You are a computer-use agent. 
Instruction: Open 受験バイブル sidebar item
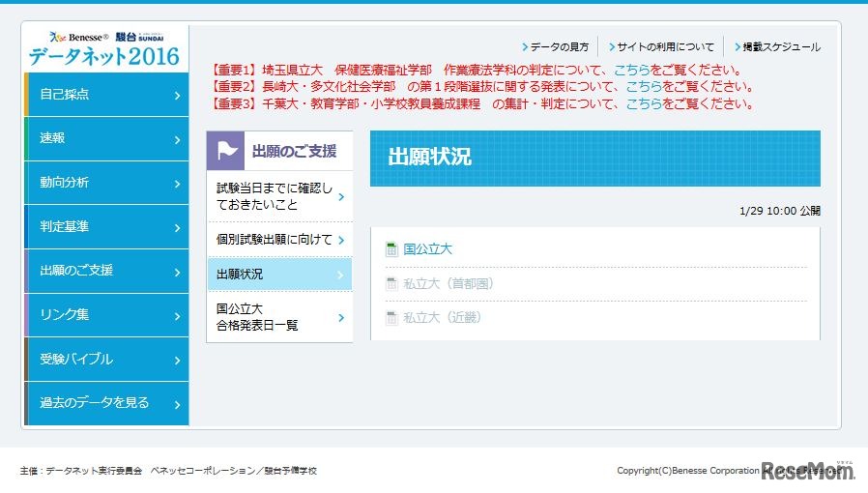coord(104,360)
